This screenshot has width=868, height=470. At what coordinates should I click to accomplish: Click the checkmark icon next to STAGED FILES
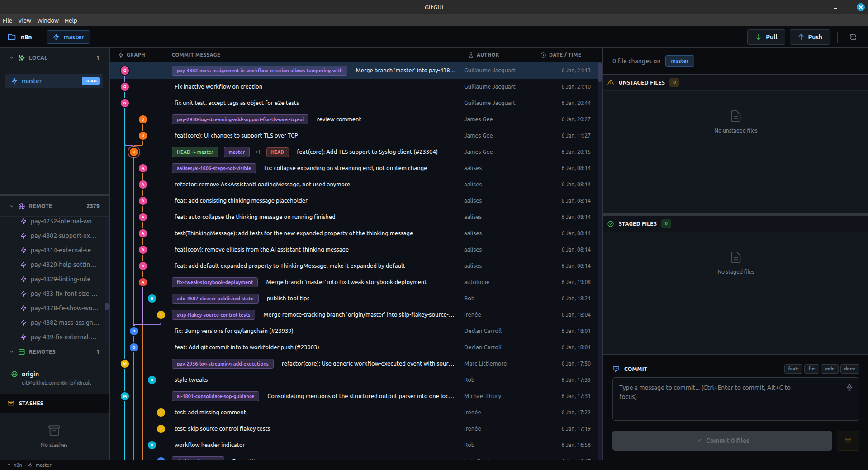(x=611, y=223)
